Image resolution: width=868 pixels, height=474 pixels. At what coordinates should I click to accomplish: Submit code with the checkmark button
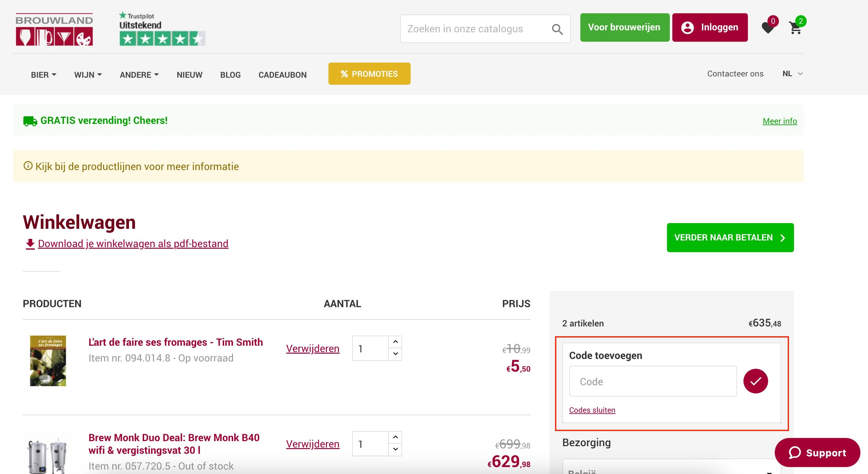point(755,381)
